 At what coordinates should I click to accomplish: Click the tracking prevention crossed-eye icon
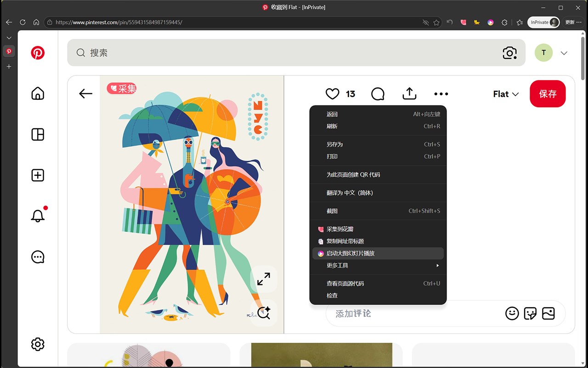click(425, 22)
